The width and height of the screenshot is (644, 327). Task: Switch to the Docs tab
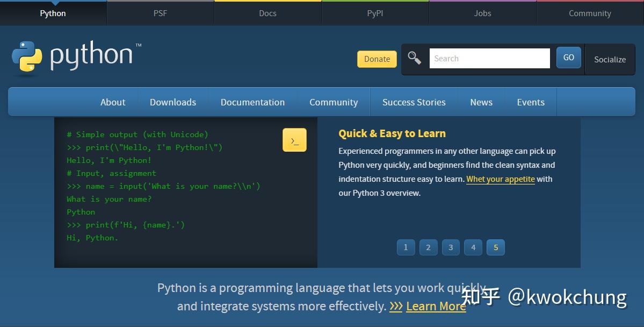point(267,13)
